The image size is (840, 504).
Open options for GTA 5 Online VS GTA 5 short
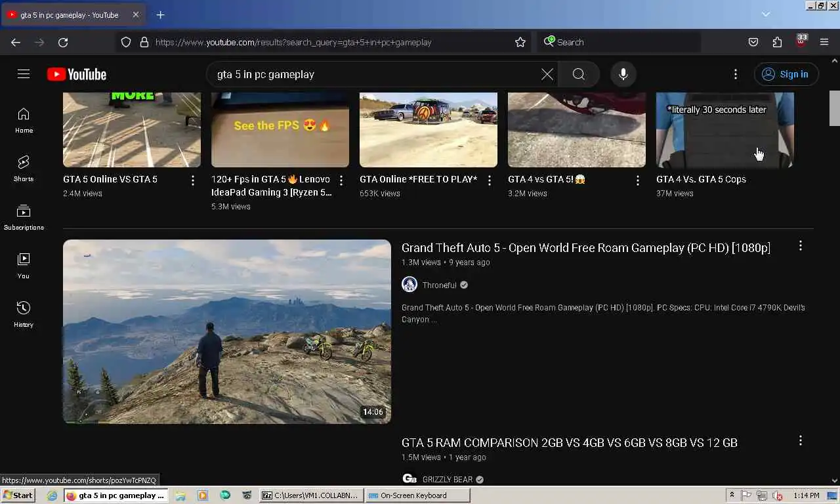point(193,180)
